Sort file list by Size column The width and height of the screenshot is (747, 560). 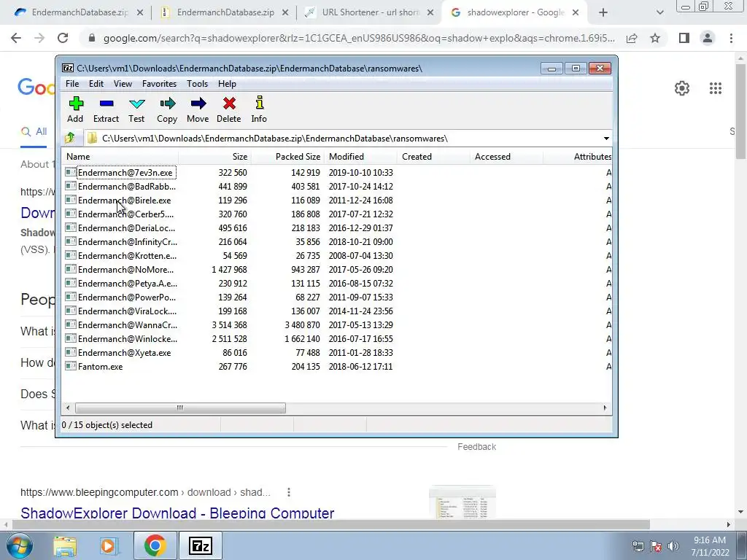[214, 157]
